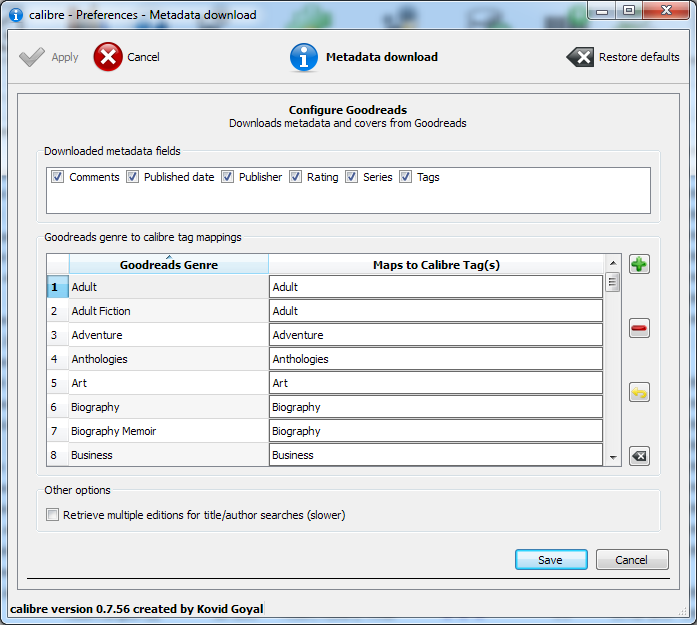Toggle the Series checkbox
Screen dimensions: 697x625
(352, 177)
